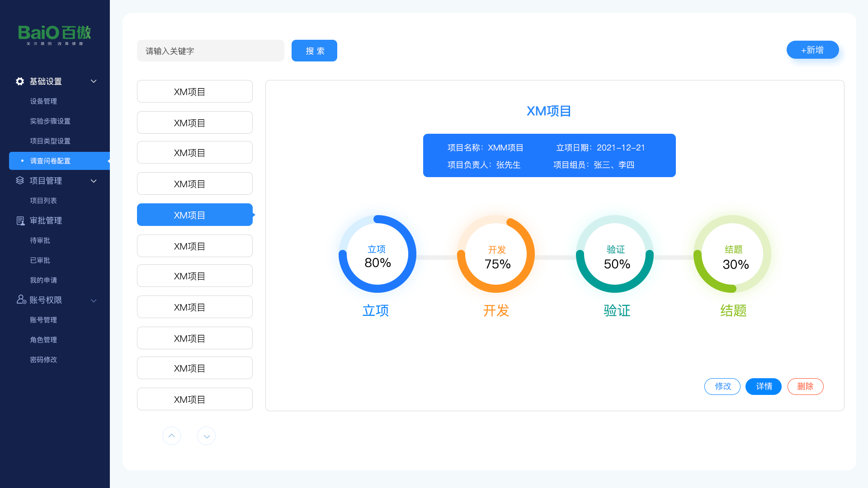The width and height of the screenshot is (868, 488).
Task: Open 调查问卷配置 in sidebar
Action: [x=50, y=161]
